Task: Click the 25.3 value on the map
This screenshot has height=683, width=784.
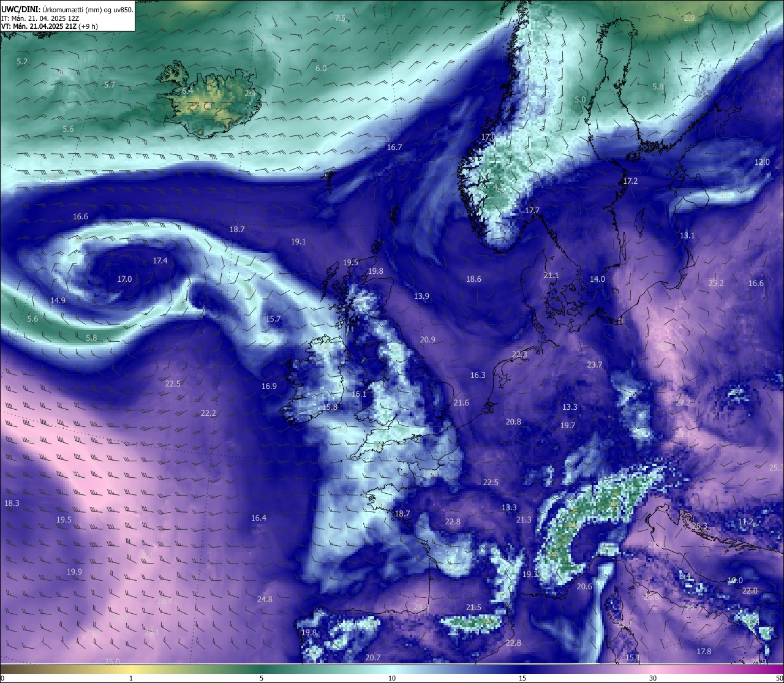Action: click(776, 467)
